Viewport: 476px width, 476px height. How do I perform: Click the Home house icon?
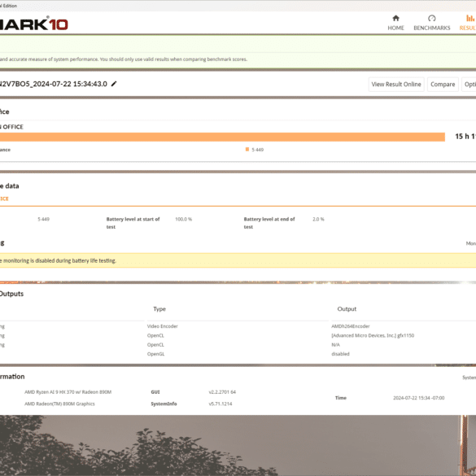395,18
